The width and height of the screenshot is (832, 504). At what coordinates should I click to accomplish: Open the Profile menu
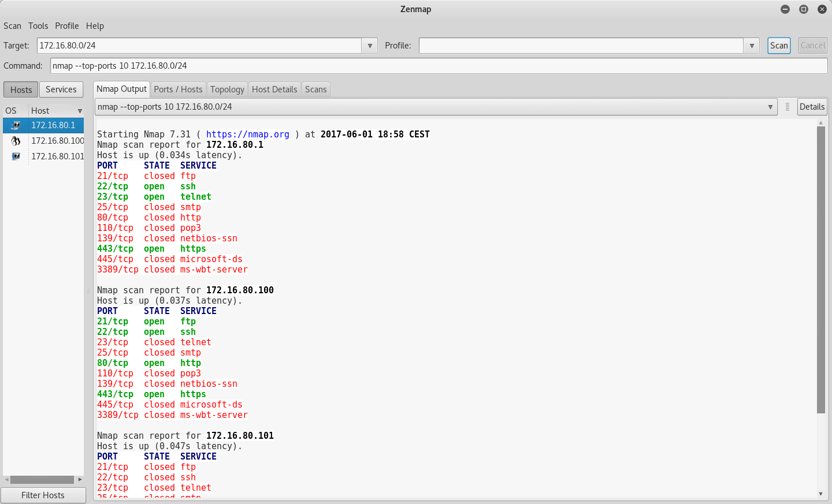(67, 26)
